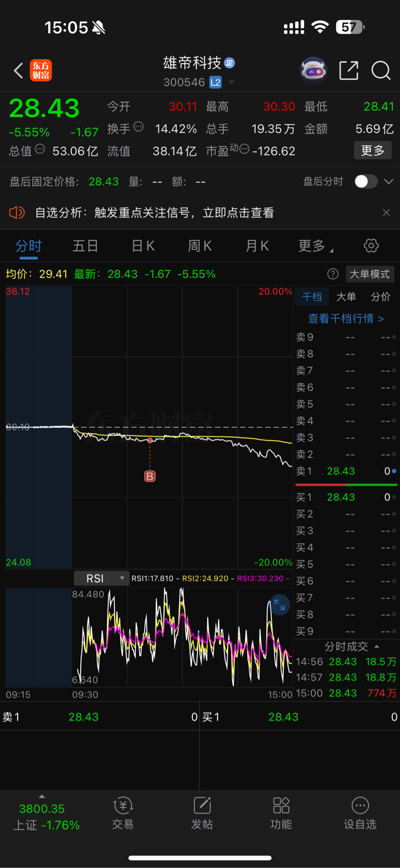Open 查看千档行情 link

point(346,319)
